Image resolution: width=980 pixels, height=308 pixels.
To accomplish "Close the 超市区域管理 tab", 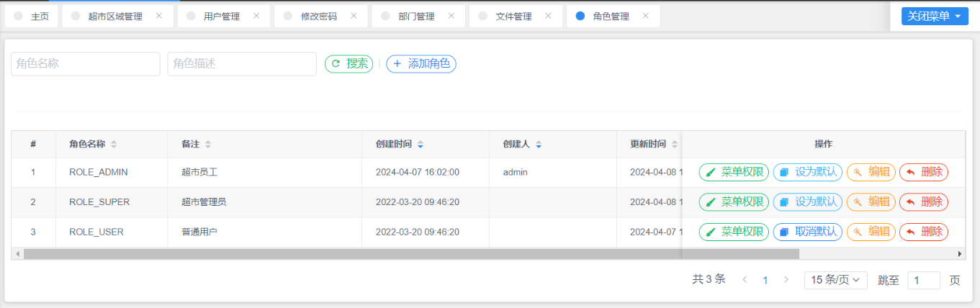I will (x=159, y=16).
